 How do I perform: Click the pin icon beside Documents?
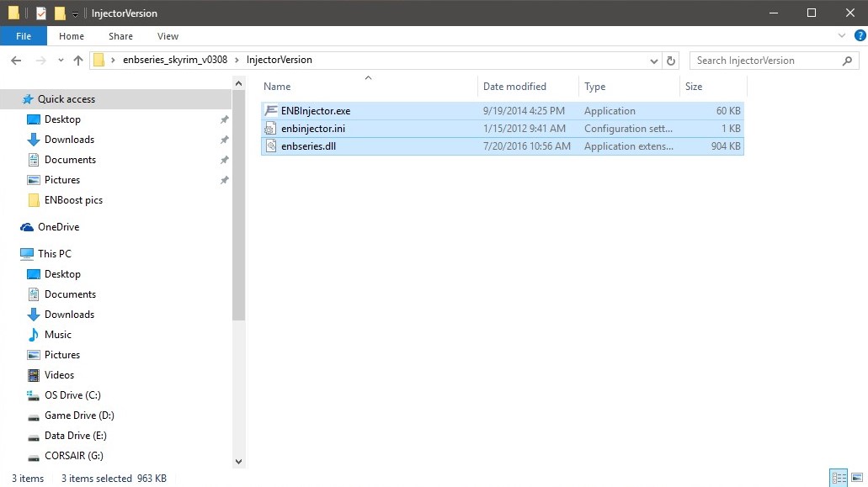click(224, 160)
